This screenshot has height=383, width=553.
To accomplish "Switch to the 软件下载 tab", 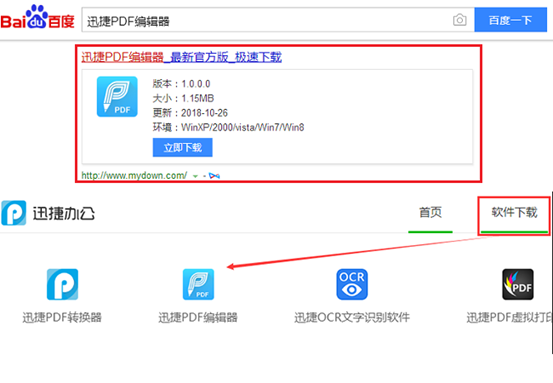I will pyautogui.click(x=514, y=213).
